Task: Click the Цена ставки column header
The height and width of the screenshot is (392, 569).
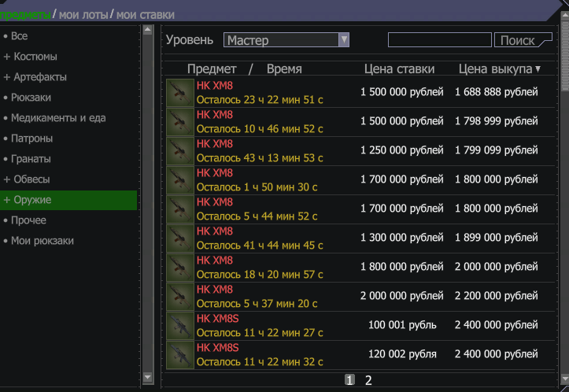Action: [399, 68]
